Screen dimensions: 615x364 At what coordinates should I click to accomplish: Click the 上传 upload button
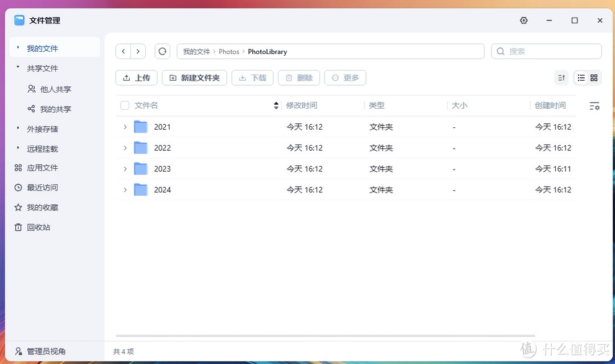(136, 77)
